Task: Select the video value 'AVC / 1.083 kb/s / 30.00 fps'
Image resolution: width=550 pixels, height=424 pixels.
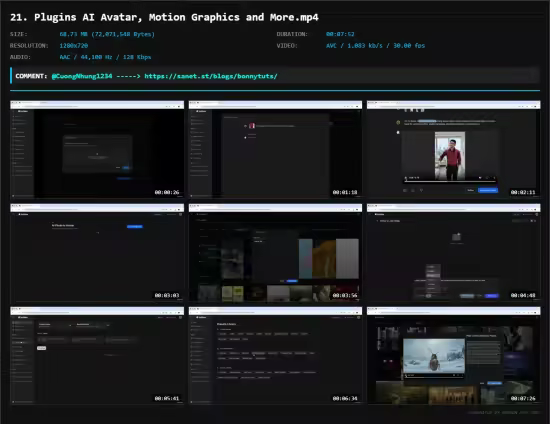Action: pos(375,46)
